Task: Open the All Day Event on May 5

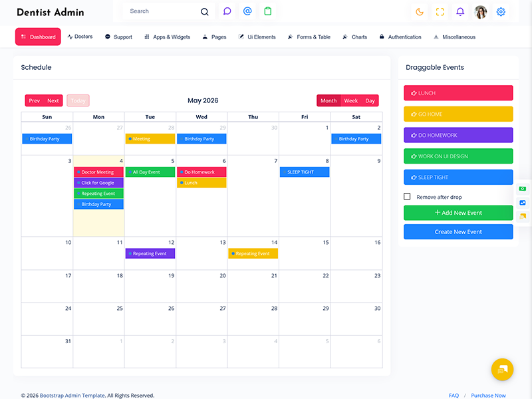Action: pyautogui.click(x=150, y=172)
